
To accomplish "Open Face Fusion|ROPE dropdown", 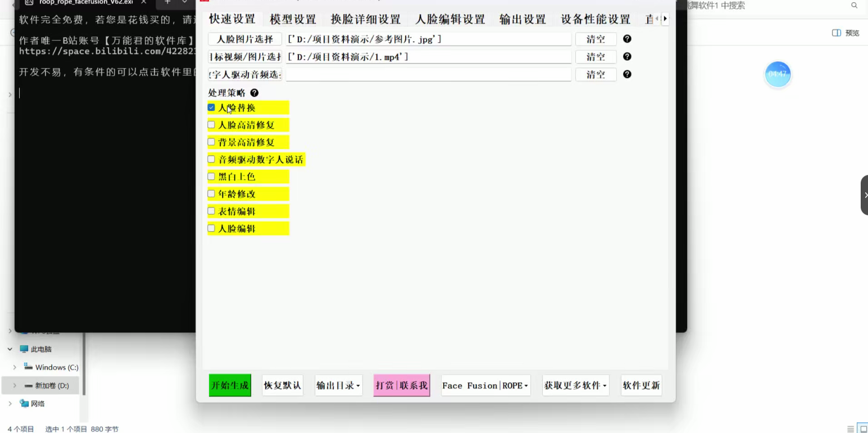I will coord(486,385).
